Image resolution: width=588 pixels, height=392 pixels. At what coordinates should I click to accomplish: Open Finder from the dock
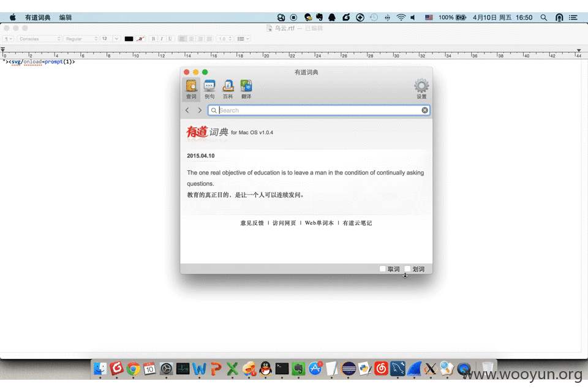100,369
